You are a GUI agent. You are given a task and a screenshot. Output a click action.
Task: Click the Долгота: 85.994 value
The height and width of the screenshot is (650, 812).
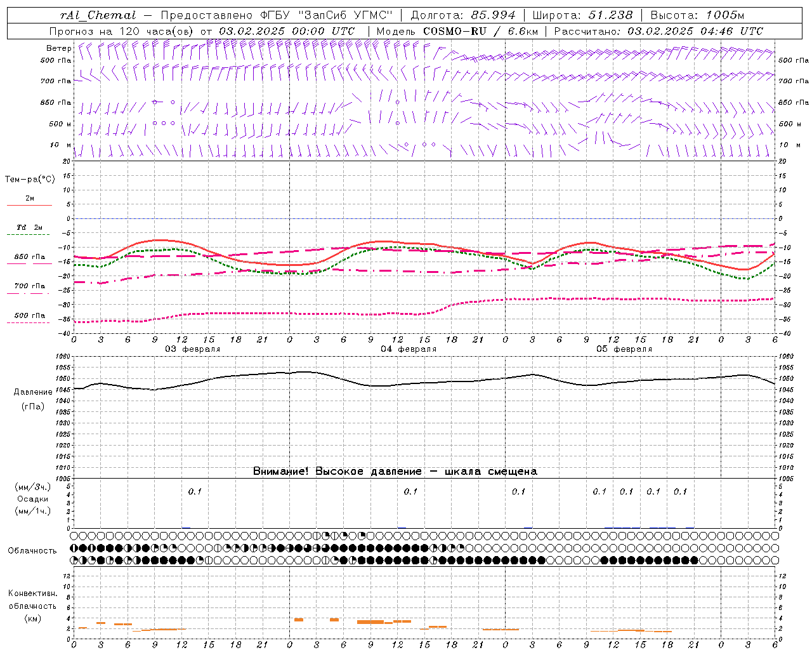click(463, 15)
